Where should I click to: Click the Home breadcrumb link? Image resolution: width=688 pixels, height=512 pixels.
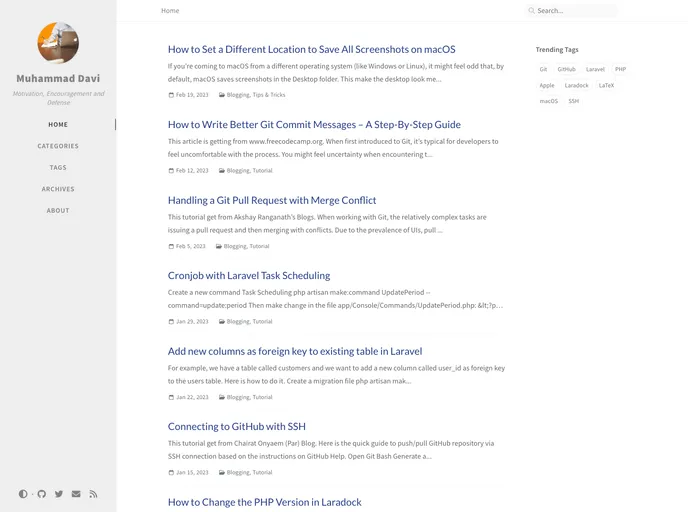pos(170,11)
